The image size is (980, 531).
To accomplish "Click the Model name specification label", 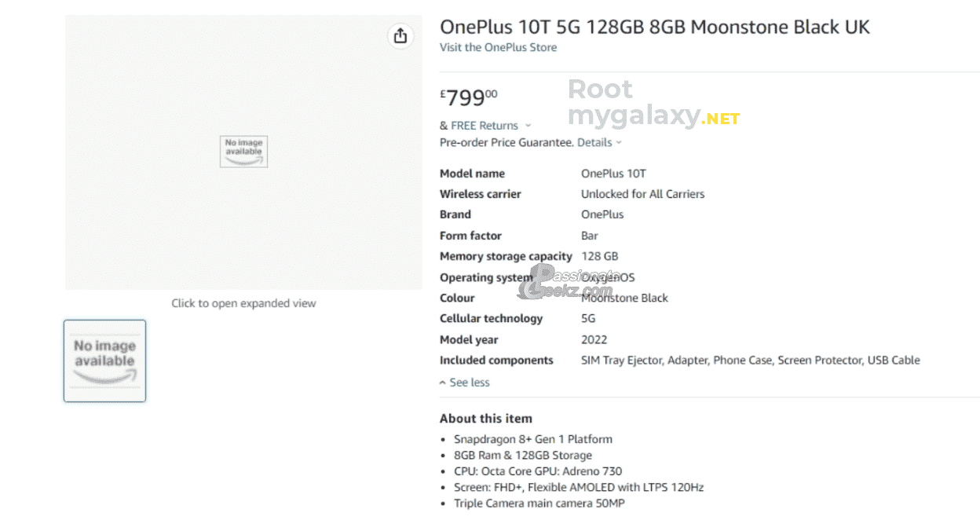I will (x=472, y=174).
